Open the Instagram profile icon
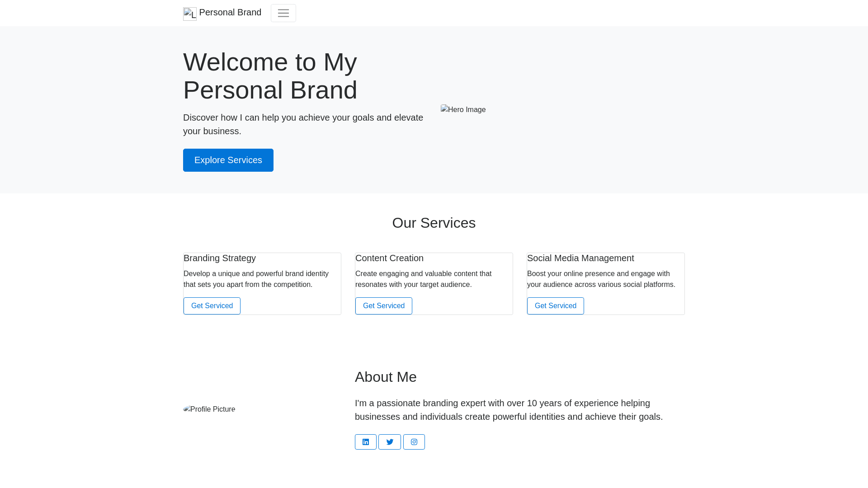This screenshot has width=868, height=488. coord(414,442)
